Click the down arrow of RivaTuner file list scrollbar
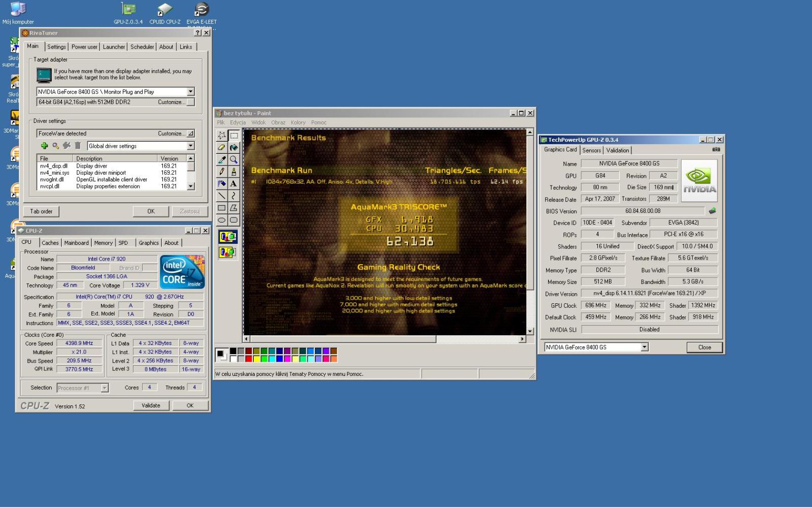Image resolution: width=812 pixels, height=508 pixels. tap(191, 186)
